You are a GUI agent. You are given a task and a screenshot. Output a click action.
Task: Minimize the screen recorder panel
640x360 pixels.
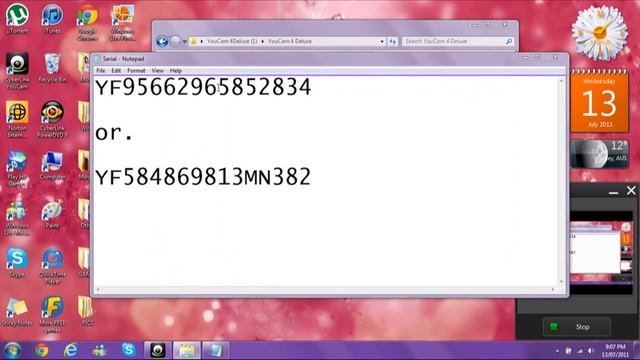click(613, 191)
